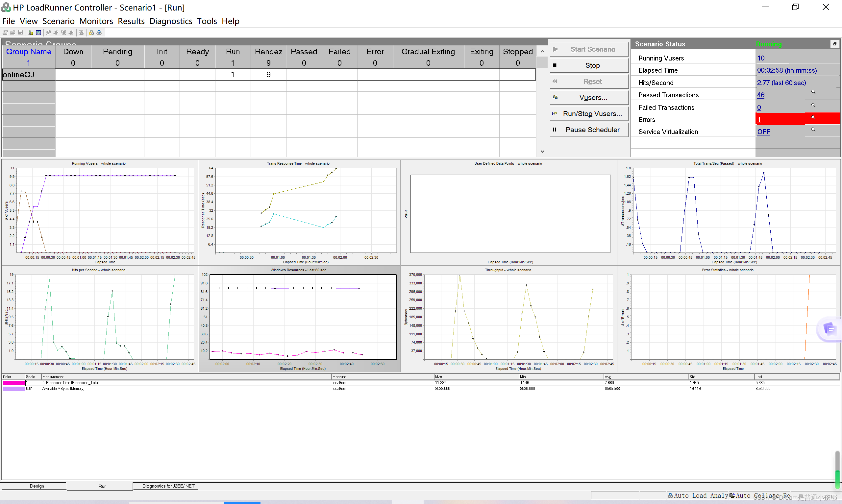Open Passed Transactions link value 46

pyautogui.click(x=760, y=95)
